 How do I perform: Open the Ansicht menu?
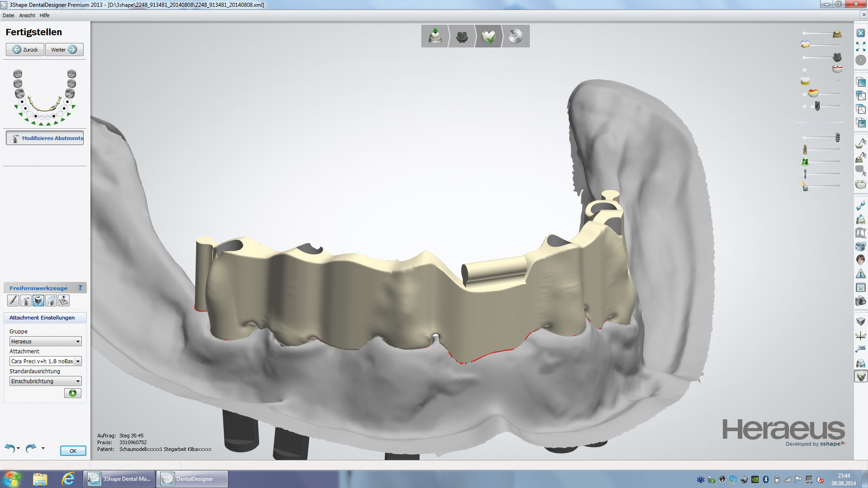27,15
